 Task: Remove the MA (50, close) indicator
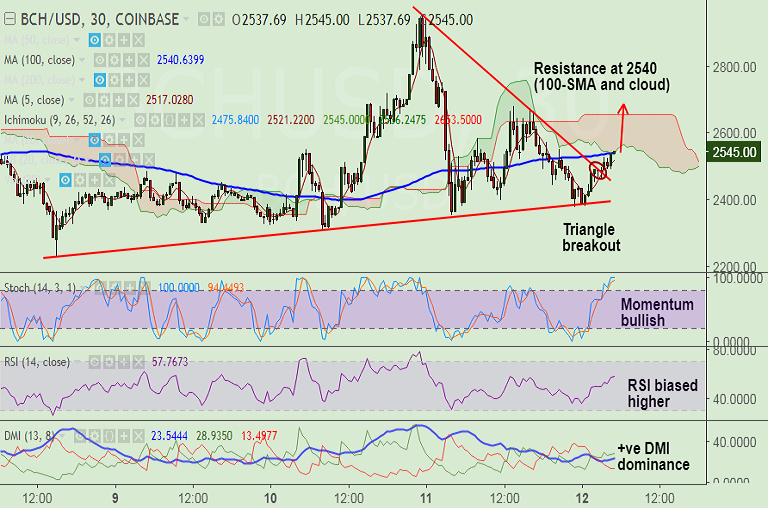[139, 40]
